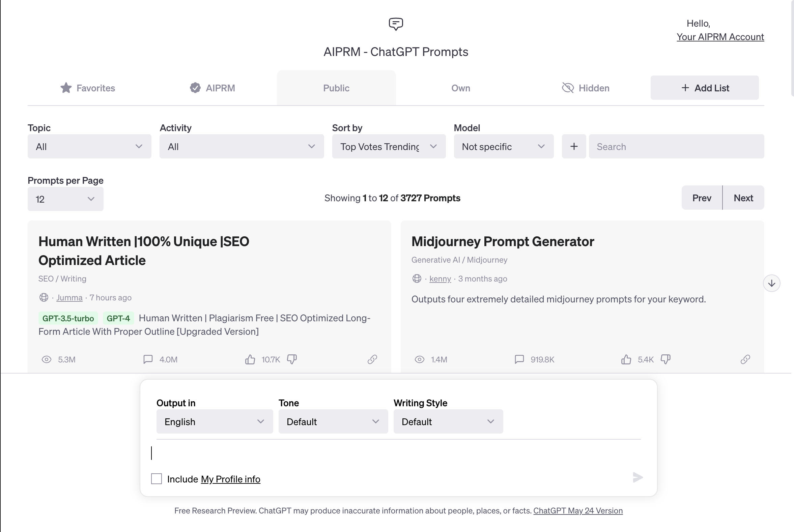Expand the Output in English dropdown
The image size is (794, 532).
(214, 421)
